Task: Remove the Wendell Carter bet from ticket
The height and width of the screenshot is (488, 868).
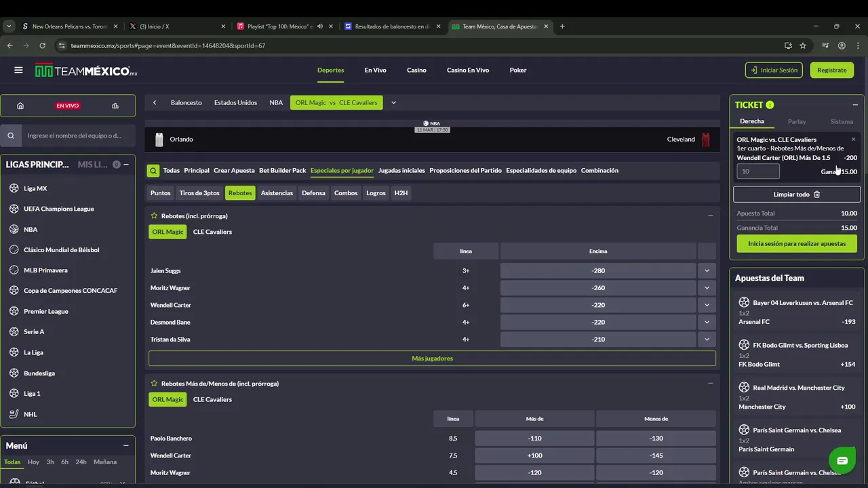Action: click(853, 139)
